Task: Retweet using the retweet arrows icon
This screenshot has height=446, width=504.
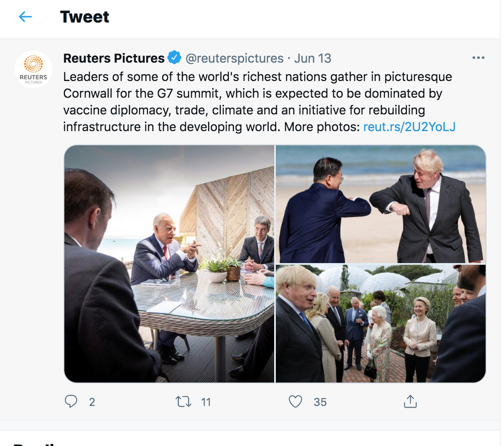Action: click(183, 402)
